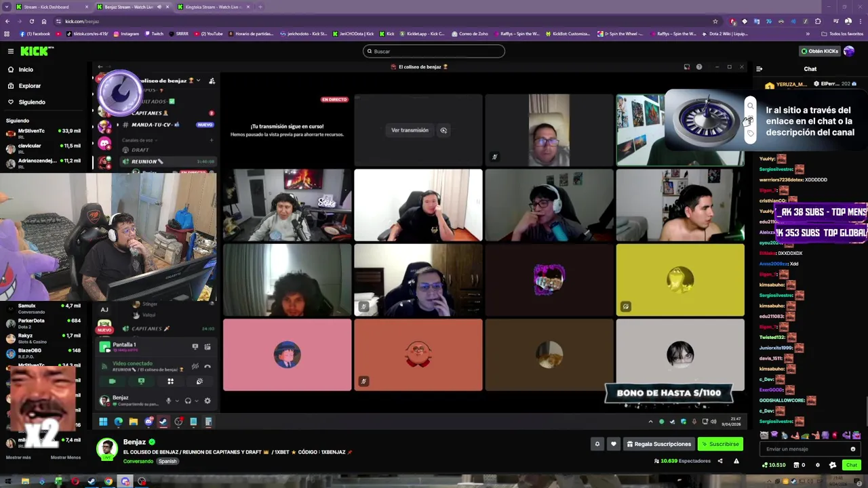The width and height of the screenshot is (868, 488).
Task: Open a new browser tab
Action: 260,7
